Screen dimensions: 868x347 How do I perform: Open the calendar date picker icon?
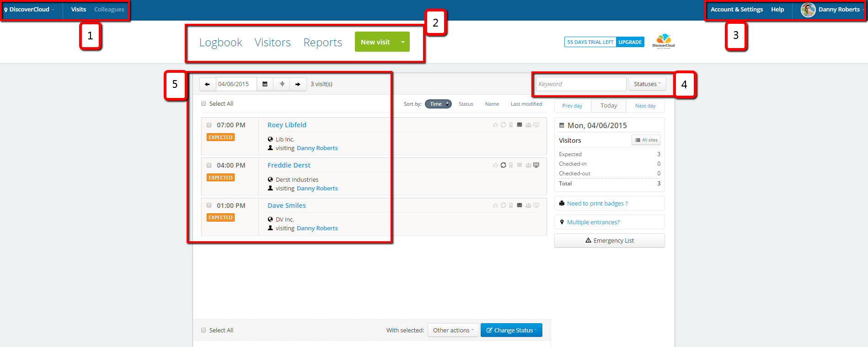pos(265,84)
